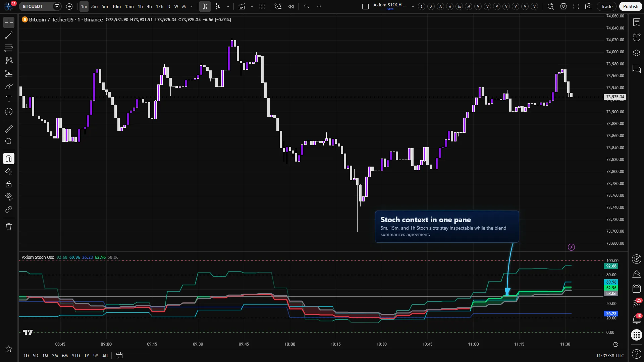Open the calendar panel in sidebar

[x=636, y=289]
